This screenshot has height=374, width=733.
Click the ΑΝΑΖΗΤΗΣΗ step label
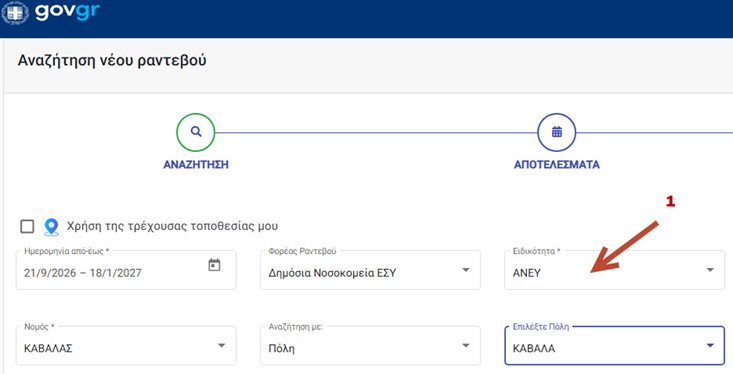(x=196, y=165)
